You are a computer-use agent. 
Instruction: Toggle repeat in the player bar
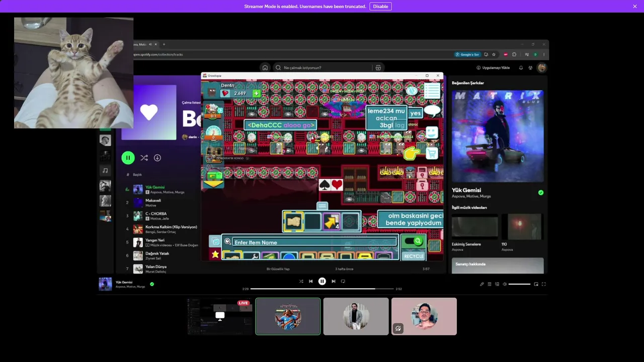[x=343, y=282]
